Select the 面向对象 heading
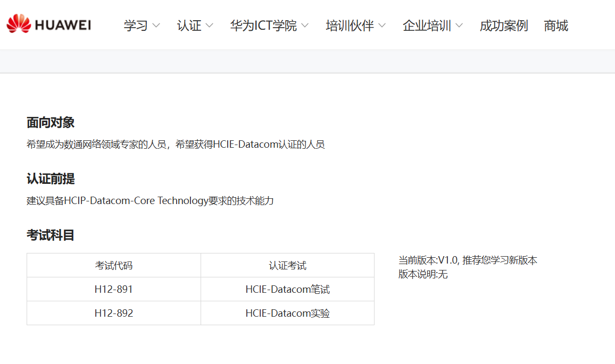Screen dimensions: 615x364 click(x=51, y=123)
